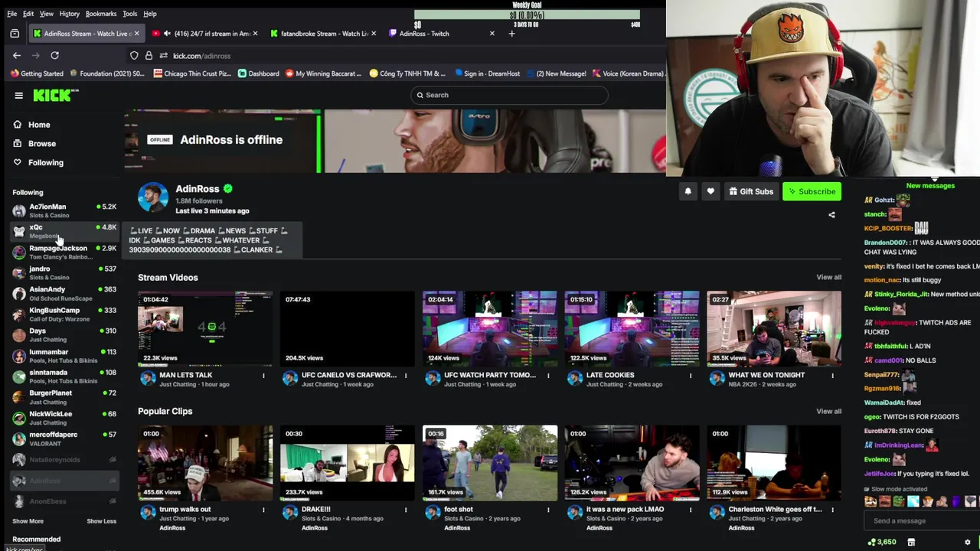This screenshot has width=980, height=551.
Task: Open BurgerPlanet channel in Following list
Action: (64, 397)
